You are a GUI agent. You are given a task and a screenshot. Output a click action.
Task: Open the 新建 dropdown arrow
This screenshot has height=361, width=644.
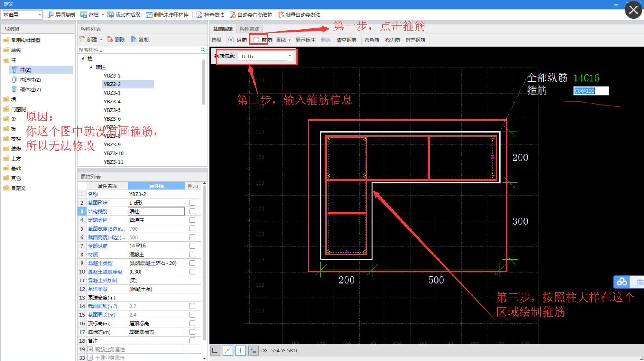click(x=101, y=40)
